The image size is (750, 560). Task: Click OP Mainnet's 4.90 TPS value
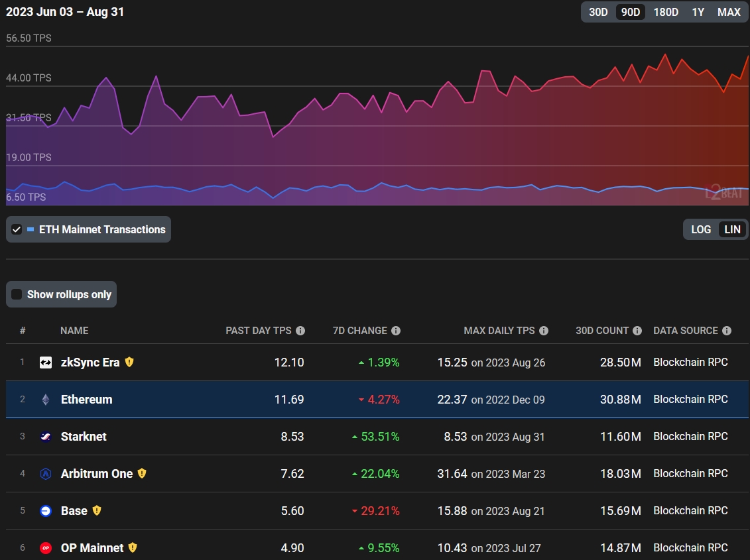coord(292,548)
